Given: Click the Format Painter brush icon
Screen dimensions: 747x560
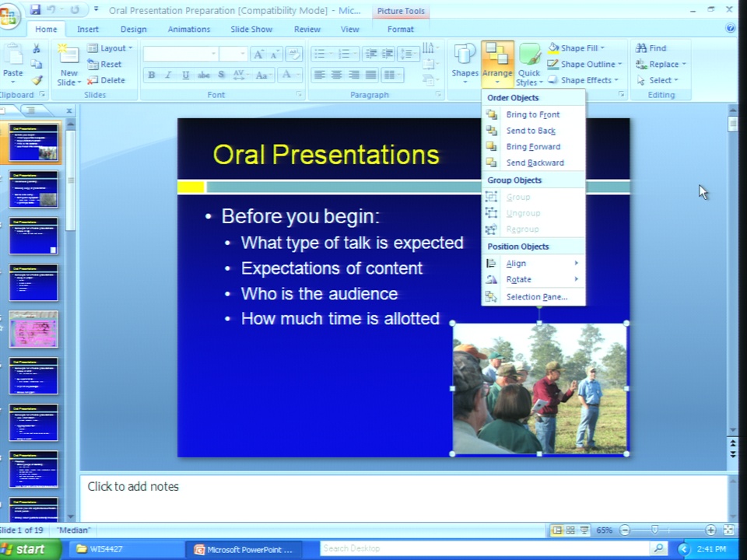Looking at the screenshot, I should click(x=37, y=80).
